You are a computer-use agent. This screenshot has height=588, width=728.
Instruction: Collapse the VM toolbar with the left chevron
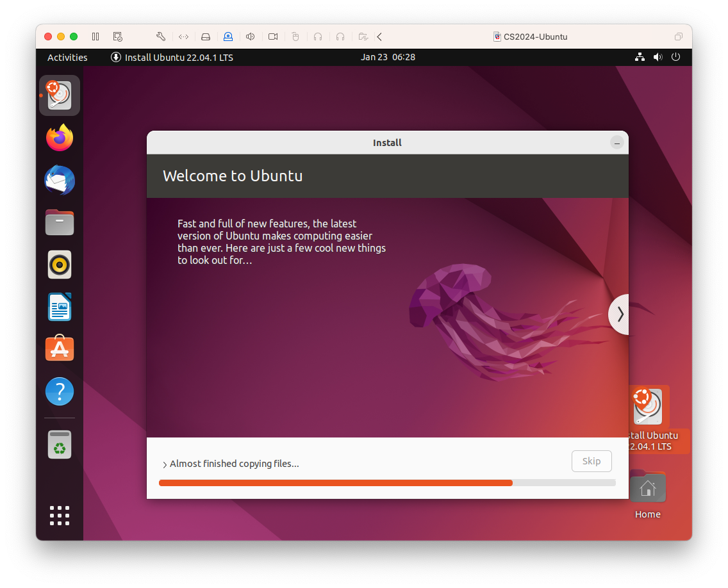(379, 37)
